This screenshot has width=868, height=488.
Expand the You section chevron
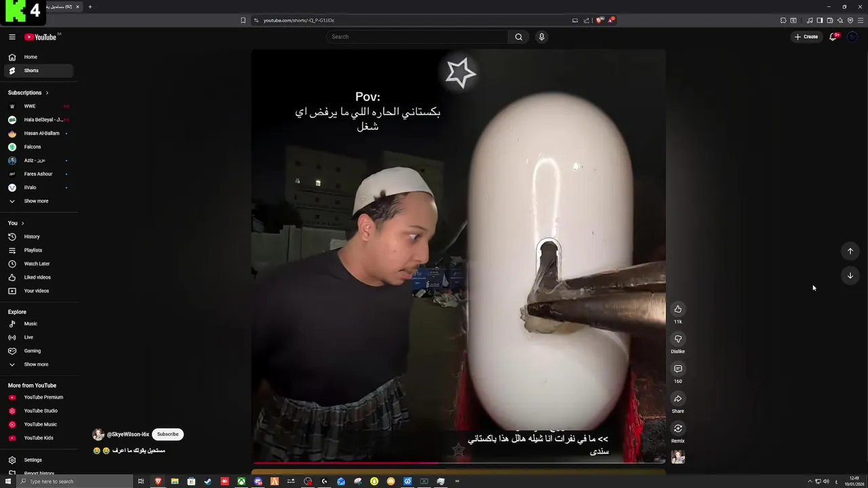[x=22, y=223]
